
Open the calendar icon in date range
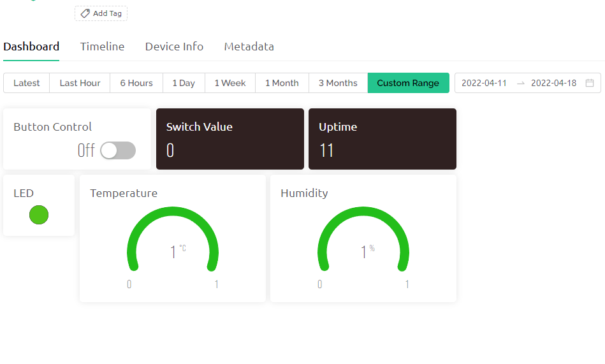(590, 83)
